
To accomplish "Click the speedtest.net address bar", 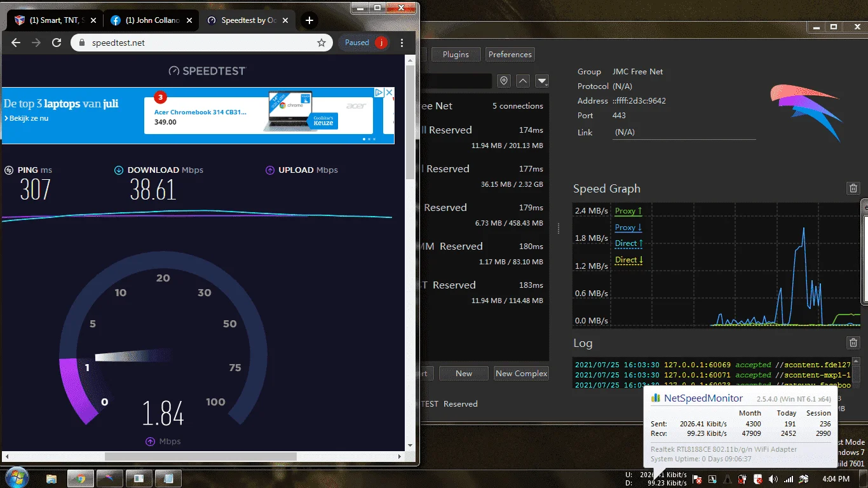I will [x=202, y=43].
